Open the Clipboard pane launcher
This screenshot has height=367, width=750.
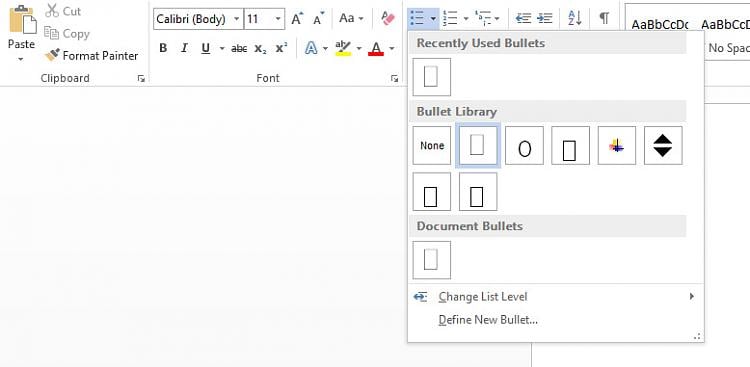(141, 78)
